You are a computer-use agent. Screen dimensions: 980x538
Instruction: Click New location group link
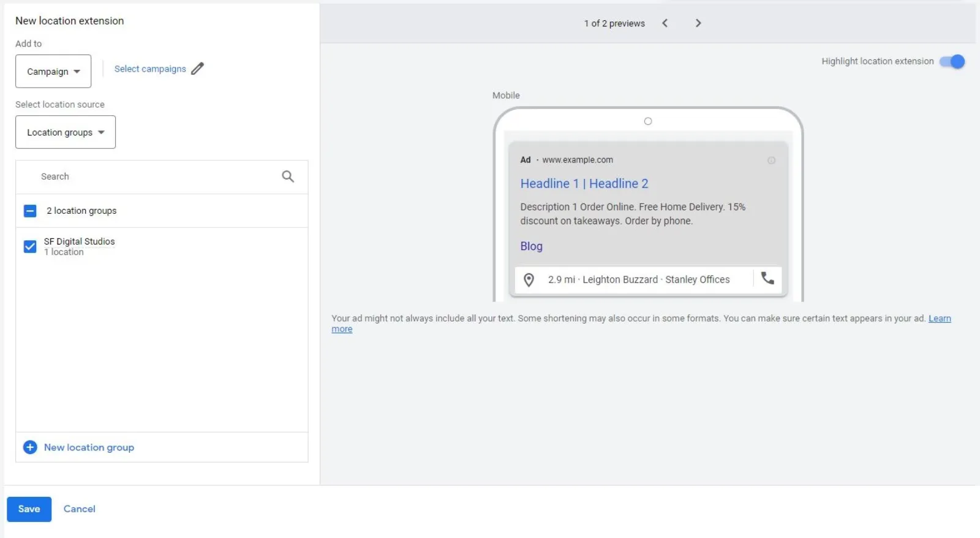pyautogui.click(x=89, y=447)
